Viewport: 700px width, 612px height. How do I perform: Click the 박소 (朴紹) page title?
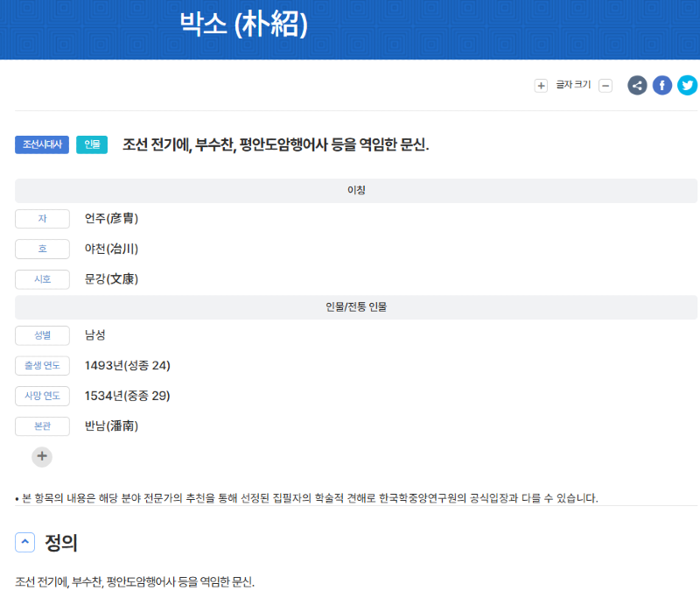(x=244, y=25)
